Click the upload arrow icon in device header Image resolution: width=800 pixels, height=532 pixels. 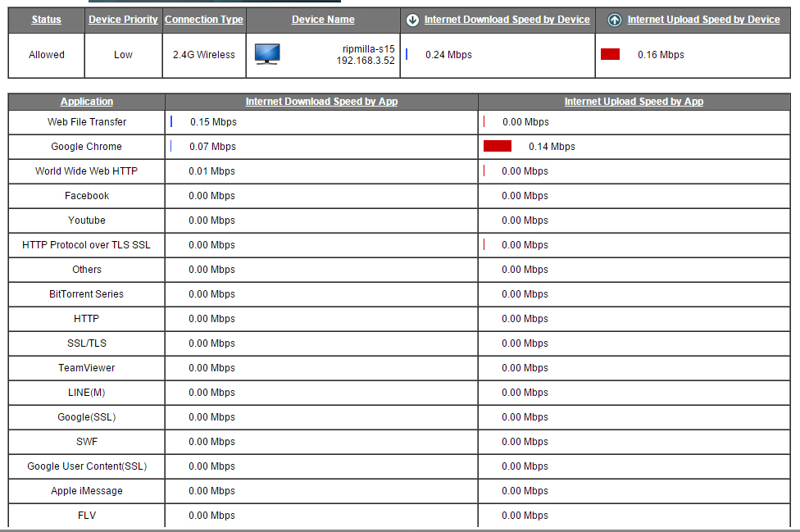615,20
